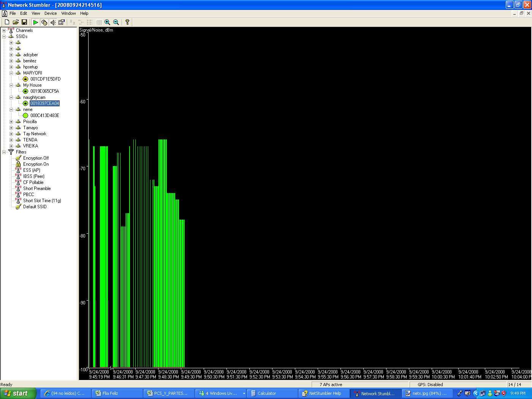Screen dimensions: 532x399
Task: Click the lock icon beside 001CDF1E5DFD
Action: (x=25, y=79)
